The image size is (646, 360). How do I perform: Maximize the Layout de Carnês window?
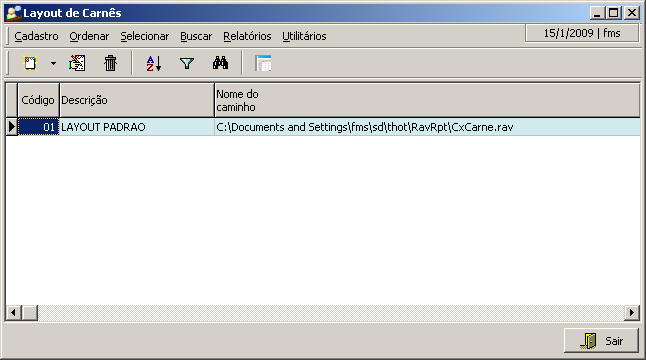pyautogui.click(x=613, y=13)
